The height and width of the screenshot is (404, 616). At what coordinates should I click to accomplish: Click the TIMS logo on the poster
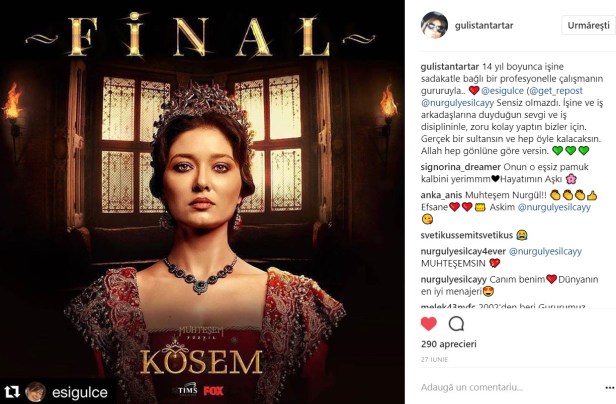[185, 390]
